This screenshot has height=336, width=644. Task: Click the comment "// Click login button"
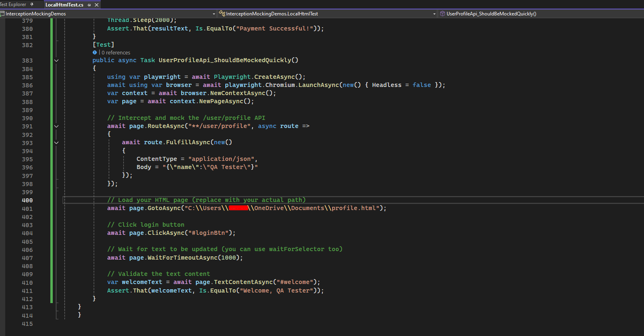(146, 225)
